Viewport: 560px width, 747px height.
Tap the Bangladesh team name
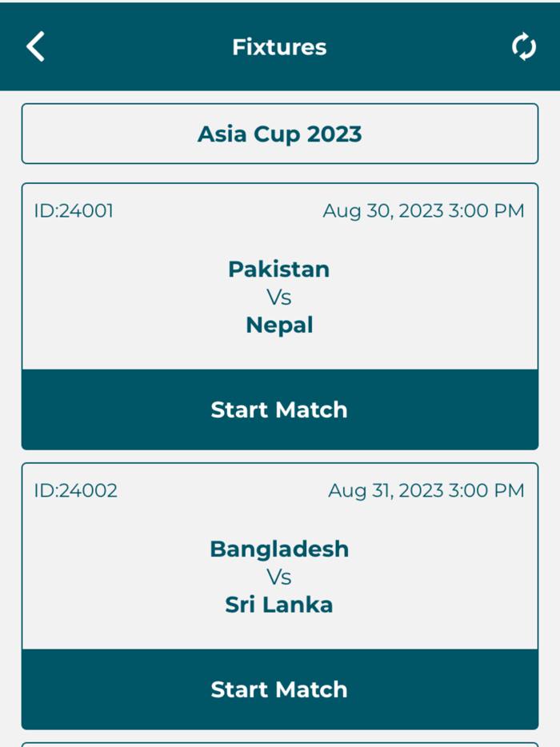coord(278,549)
